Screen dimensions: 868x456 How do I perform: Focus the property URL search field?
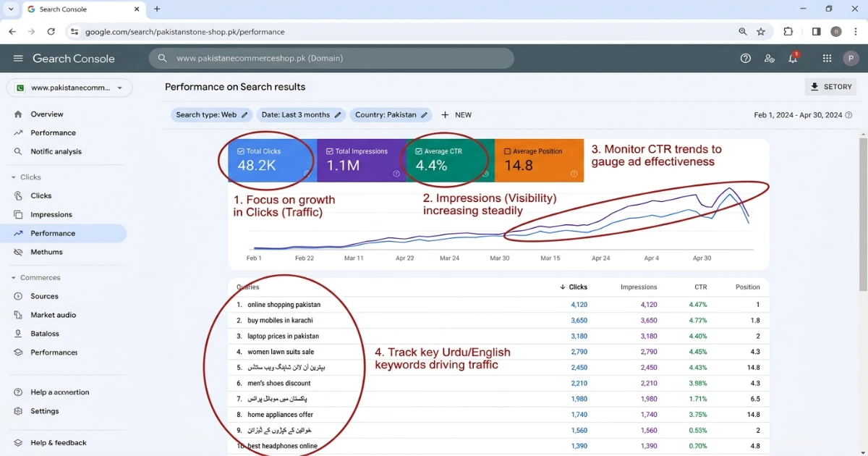pos(331,59)
